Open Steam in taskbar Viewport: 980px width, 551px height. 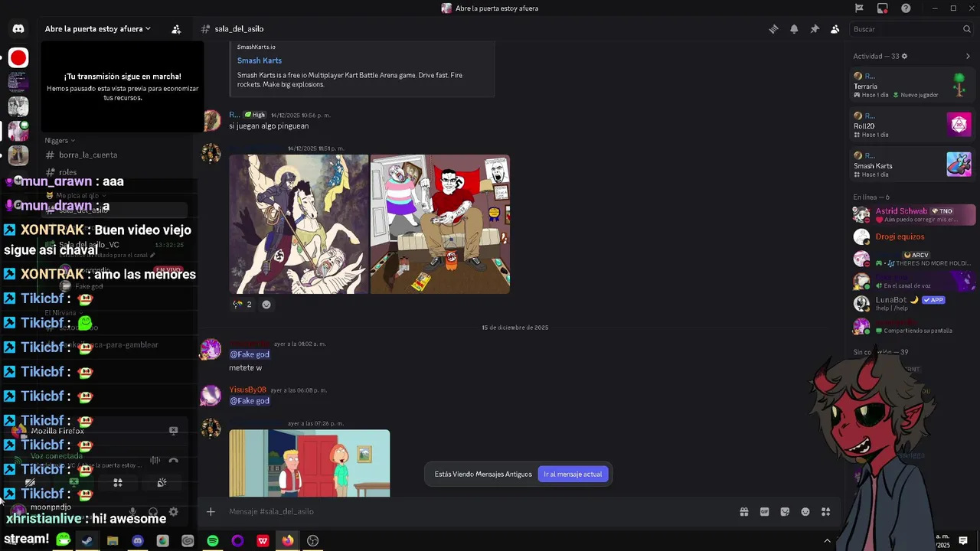click(x=87, y=540)
